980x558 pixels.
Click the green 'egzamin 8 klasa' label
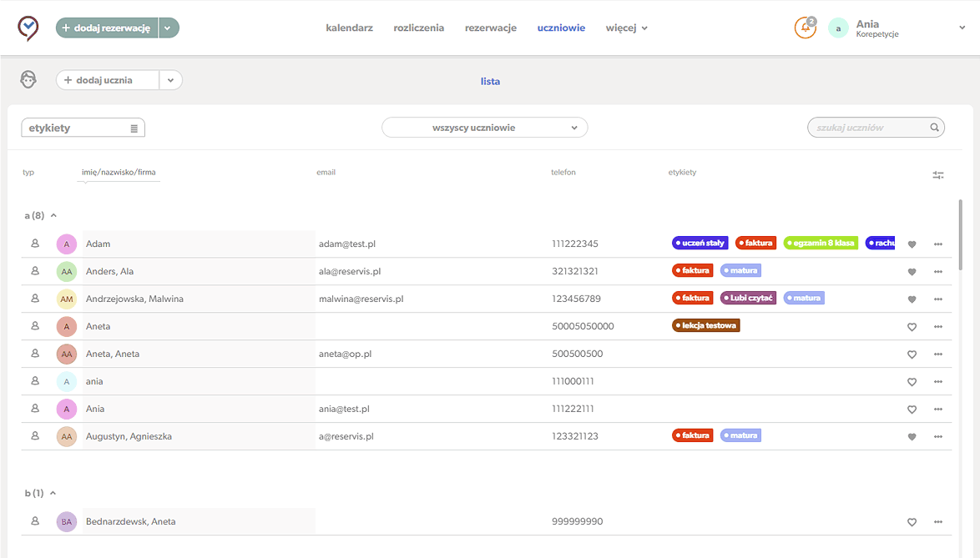pos(821,243)
